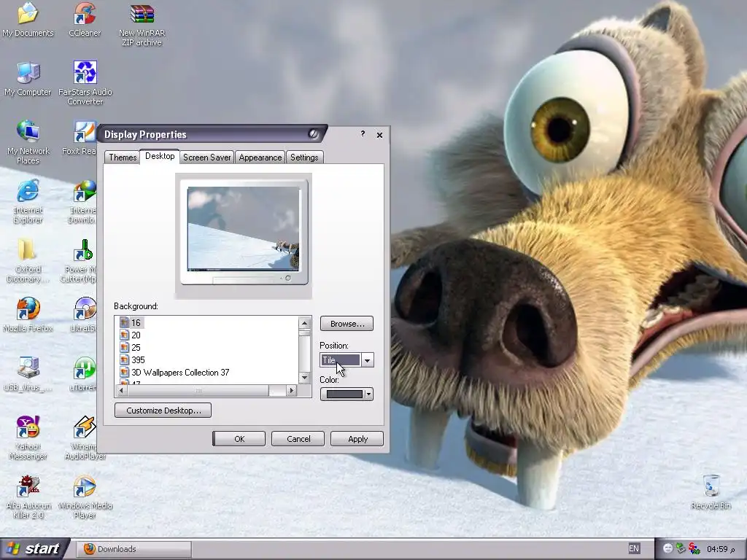Launch CCleaner from the desktop
Screen dimensions: 747x560
(85, 20)
